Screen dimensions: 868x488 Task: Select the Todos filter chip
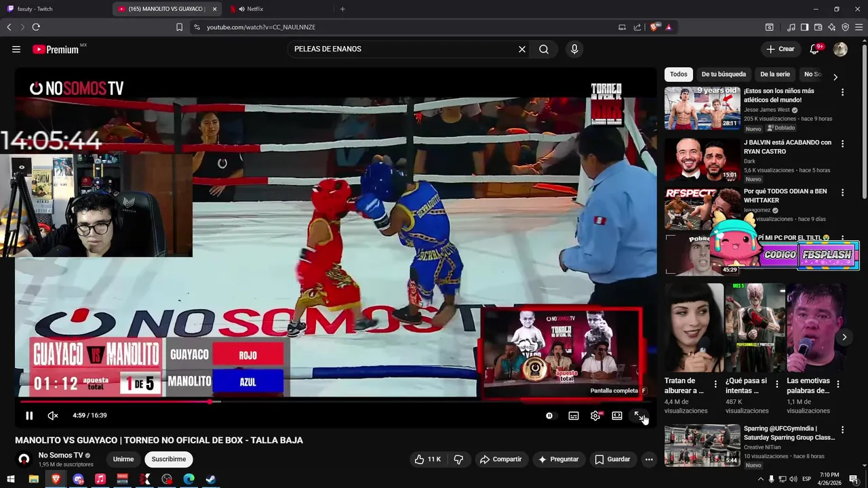[x=679, y=75]
